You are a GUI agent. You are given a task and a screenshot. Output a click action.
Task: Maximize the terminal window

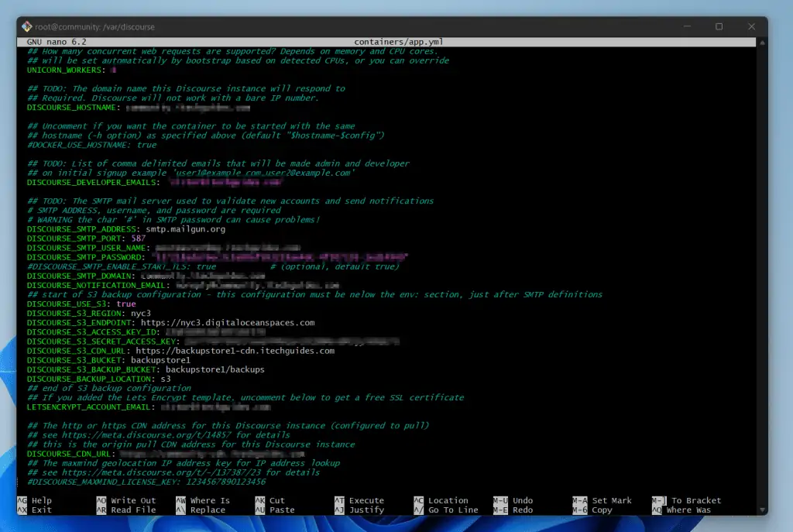pos(719,26)
